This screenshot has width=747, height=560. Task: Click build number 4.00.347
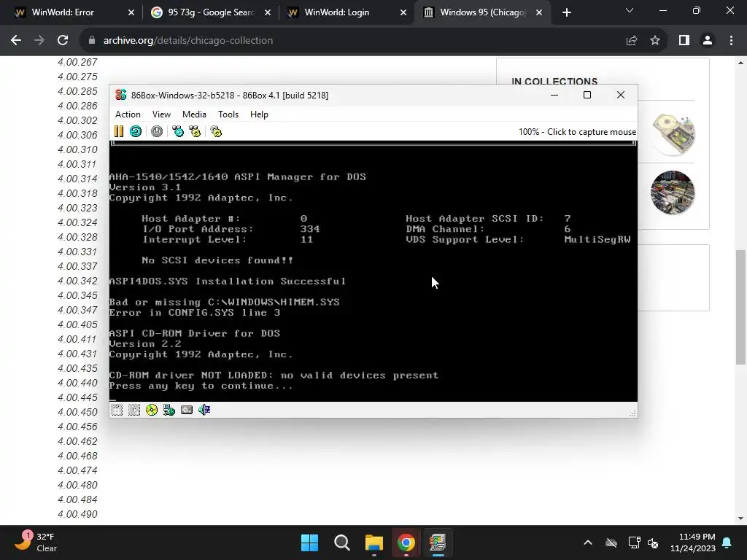[77, 310]
